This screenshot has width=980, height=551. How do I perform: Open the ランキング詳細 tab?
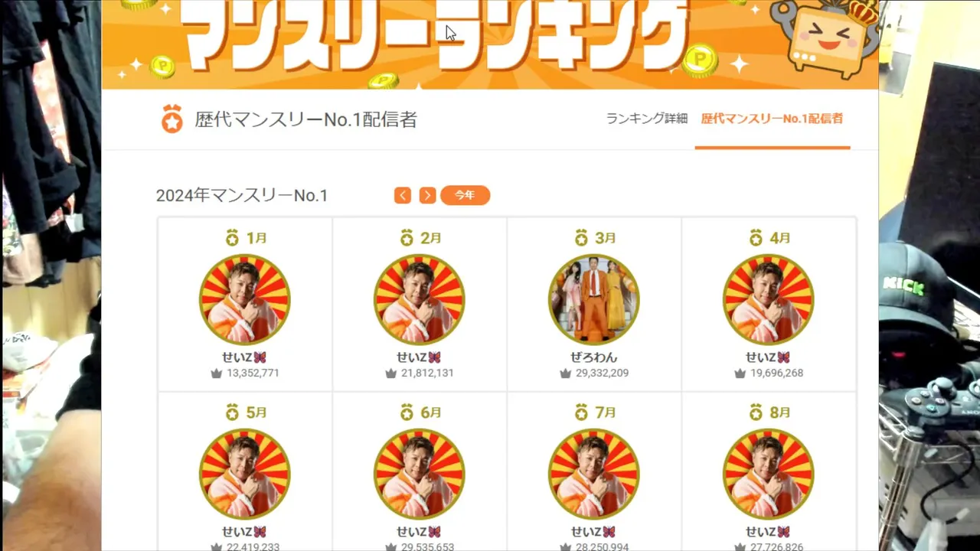pos(647,119)
